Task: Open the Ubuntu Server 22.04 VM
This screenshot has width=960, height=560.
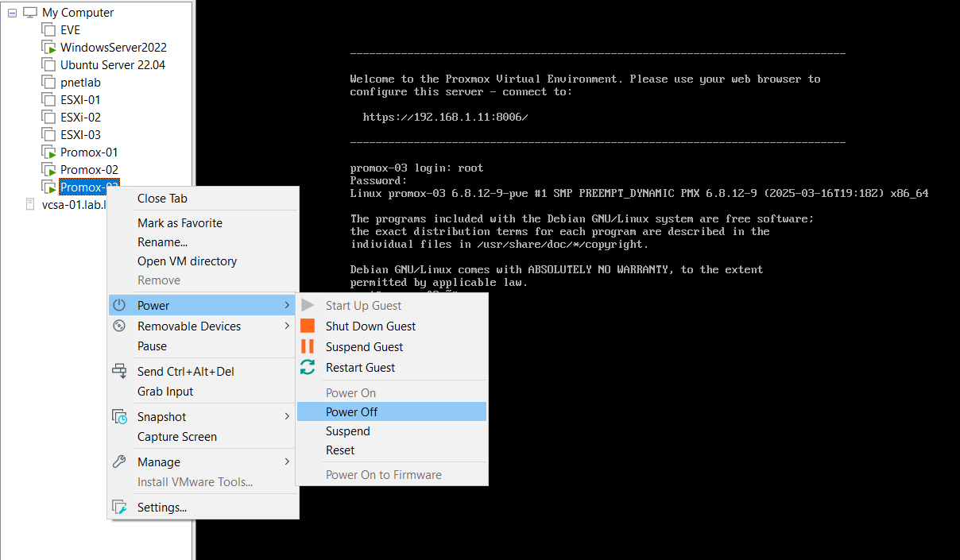Action: [x=112, y=65]
